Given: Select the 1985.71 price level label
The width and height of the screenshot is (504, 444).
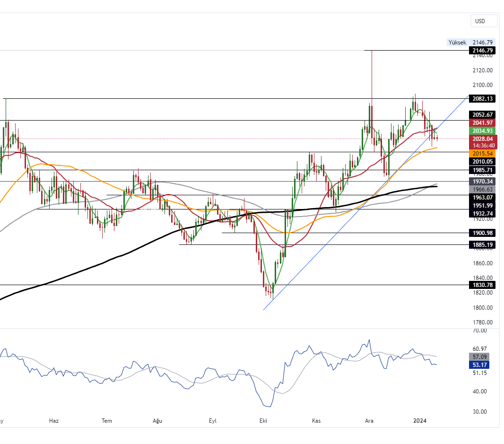Looking at the screenshot, I should (482, 170).
